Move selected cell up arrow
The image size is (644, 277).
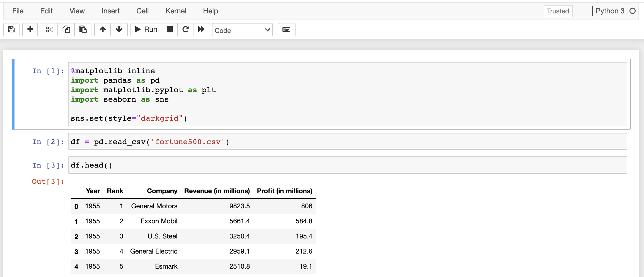point(103,29)
